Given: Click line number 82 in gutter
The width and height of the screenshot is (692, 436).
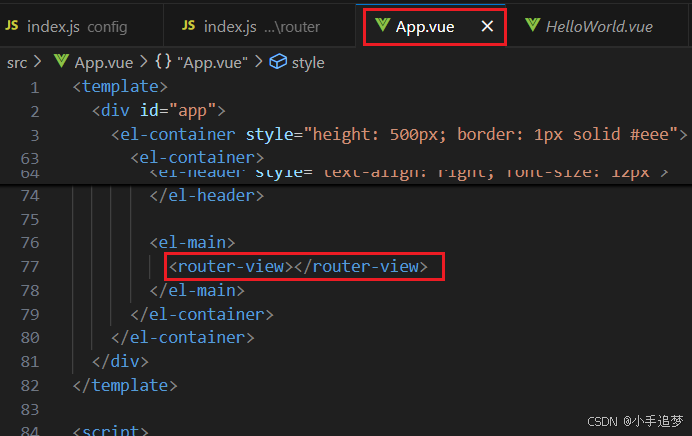Looking at the screenshot, I should (x=30, y=386).
